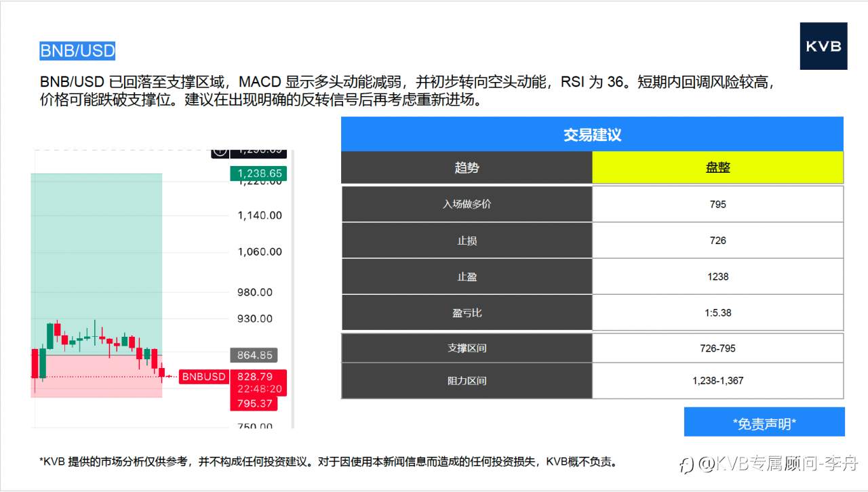
Task: Select the green 1,238.65 price label
Action: pos(259,173)
